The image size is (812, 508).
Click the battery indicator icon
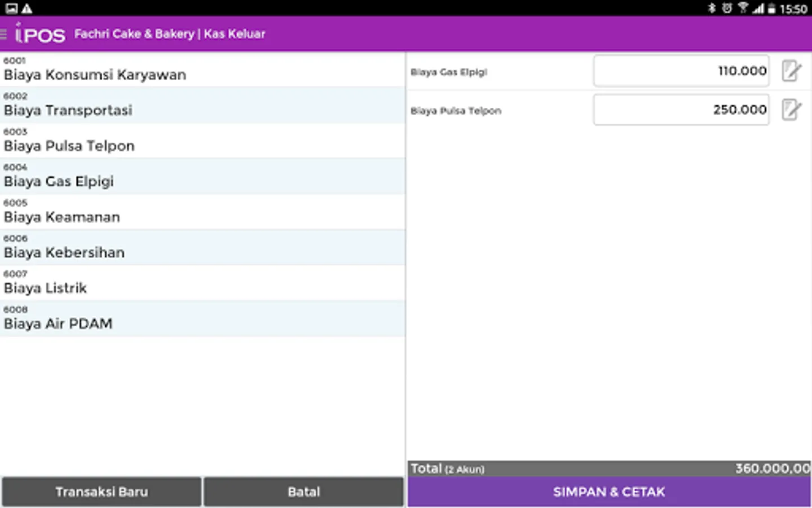click(771, 7)
